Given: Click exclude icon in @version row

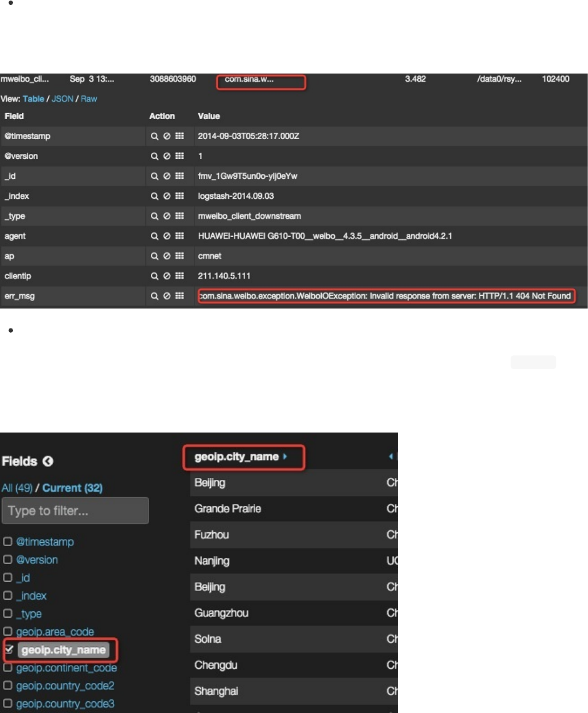Looking at the screenshot, I should point(167,156).
